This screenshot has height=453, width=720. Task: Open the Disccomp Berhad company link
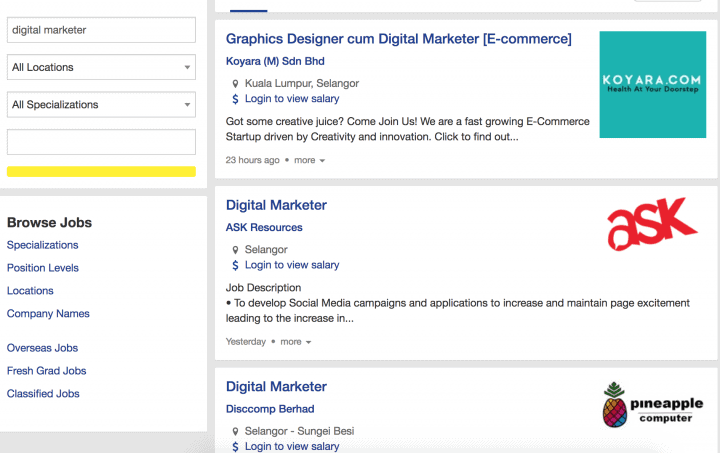270,409
